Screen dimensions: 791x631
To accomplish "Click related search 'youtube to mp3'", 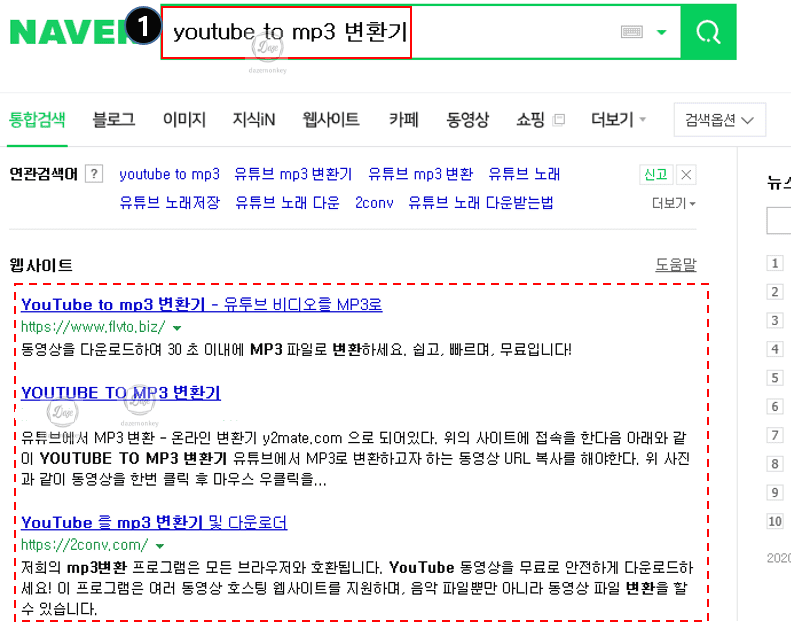I will (170, 175).
